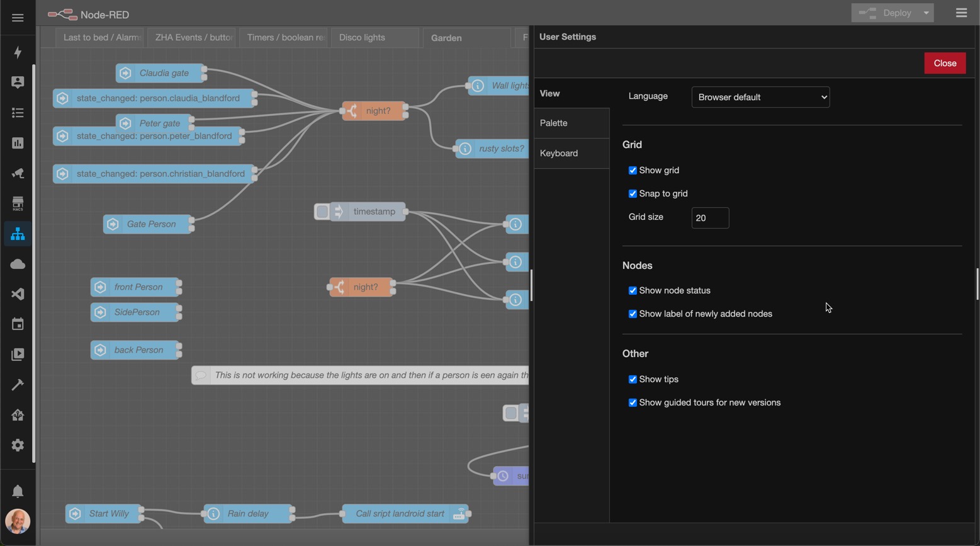
Task: Switch to the Palette settings tab
Action: click(572, 123)
